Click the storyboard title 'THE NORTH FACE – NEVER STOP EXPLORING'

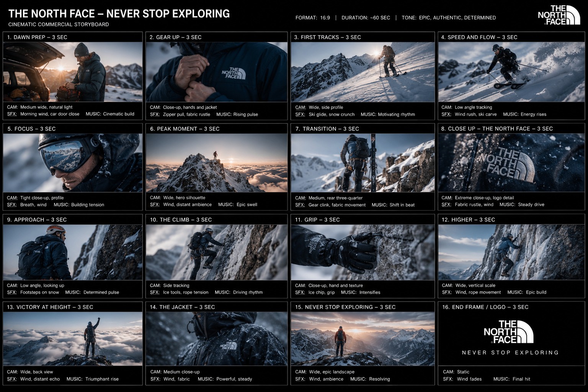click(x=119, y=14)
